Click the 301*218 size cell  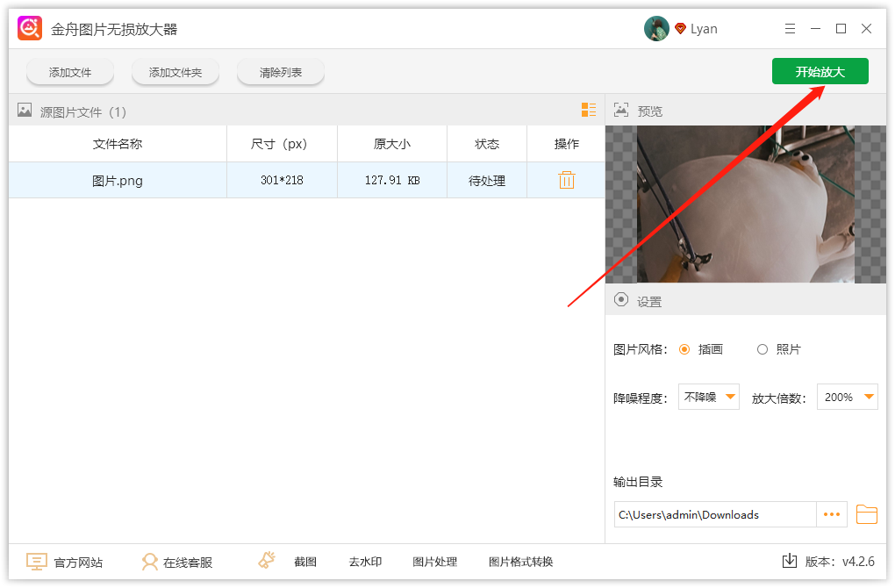click(282, 181)
